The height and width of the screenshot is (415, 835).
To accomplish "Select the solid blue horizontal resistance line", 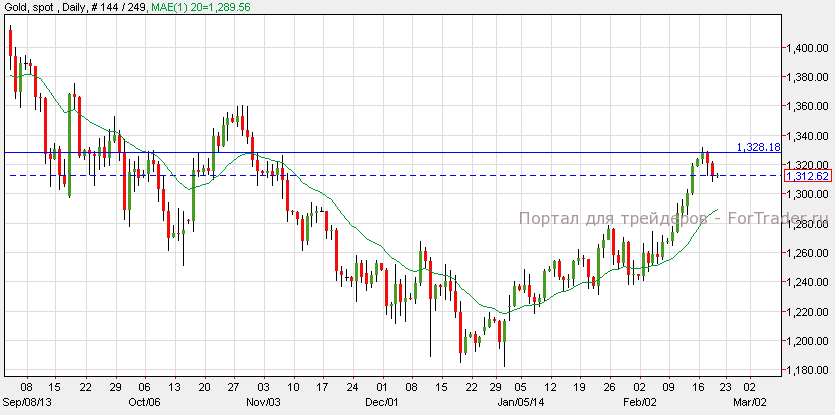I will pos(400,152).
